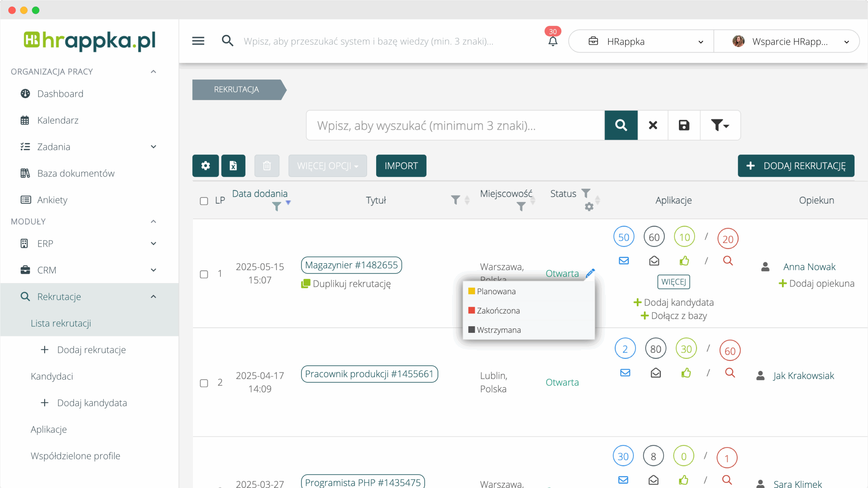Select Zakończona status from menu
Screen dimensions: 868x488
(x=498, y=311)
